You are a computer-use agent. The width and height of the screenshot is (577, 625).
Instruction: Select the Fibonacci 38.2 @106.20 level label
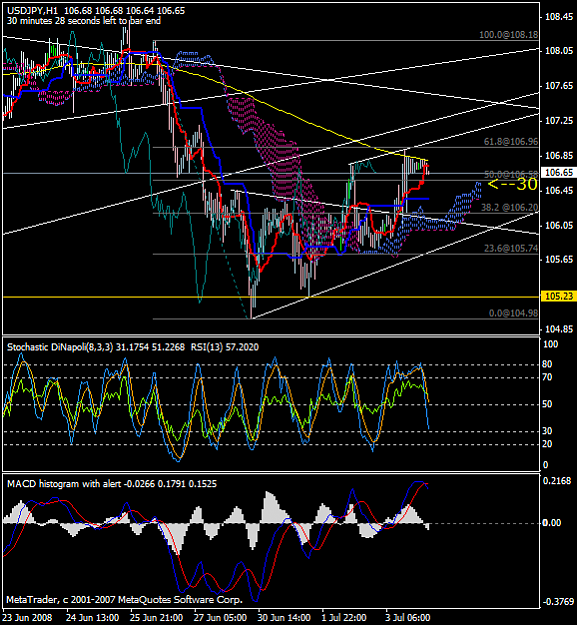pos(509,207)
